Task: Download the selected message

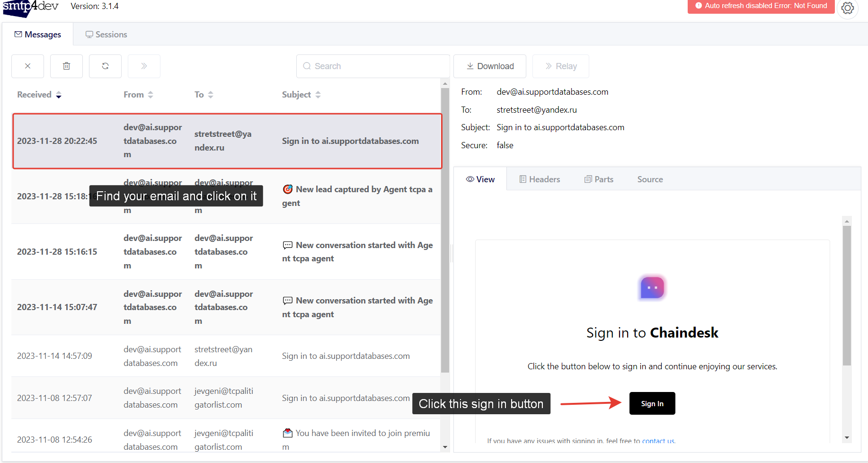Action: coord(490,66)
